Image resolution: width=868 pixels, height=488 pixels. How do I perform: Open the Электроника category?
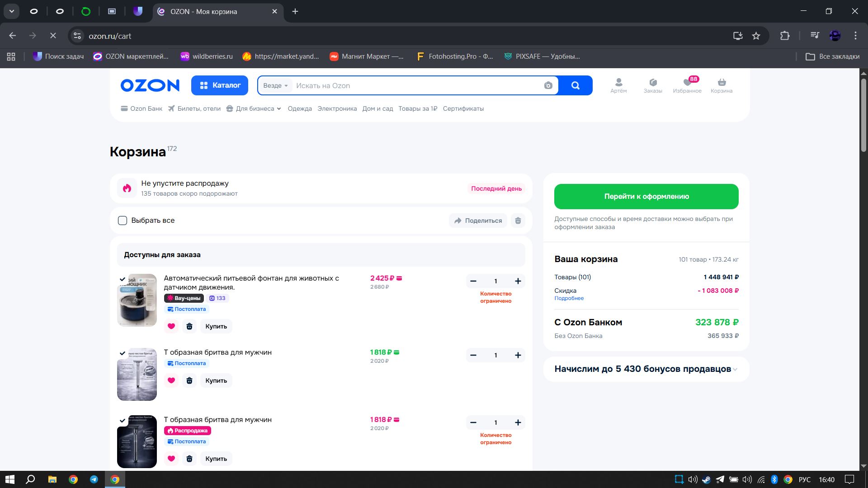[337, 108]
